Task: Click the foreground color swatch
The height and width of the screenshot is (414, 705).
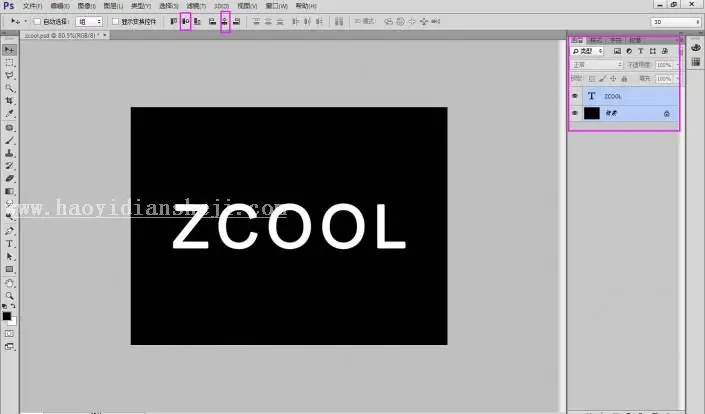Action: (x=7, y=316)
